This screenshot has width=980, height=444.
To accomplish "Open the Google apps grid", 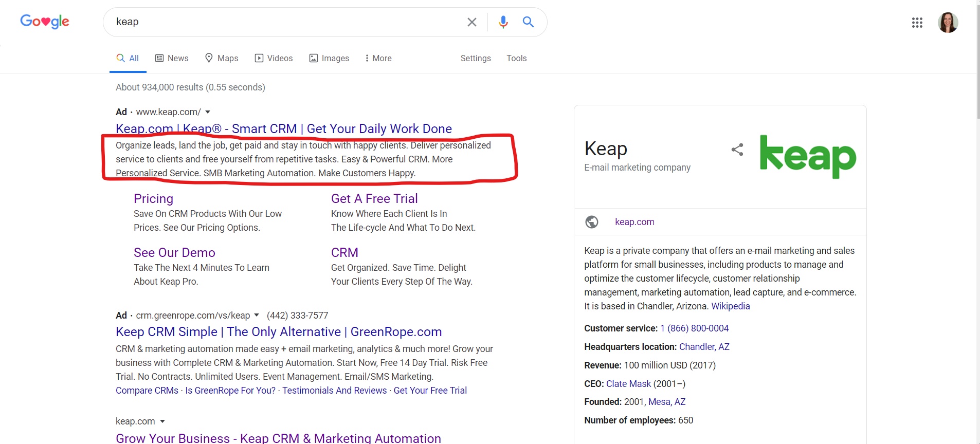I will pos(917,23).
